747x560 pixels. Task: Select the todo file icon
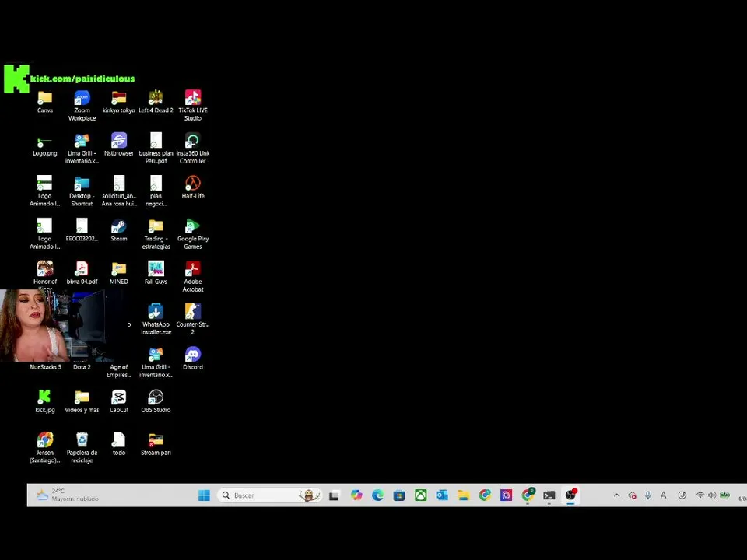pyautogui.click(x=118, y=440)
